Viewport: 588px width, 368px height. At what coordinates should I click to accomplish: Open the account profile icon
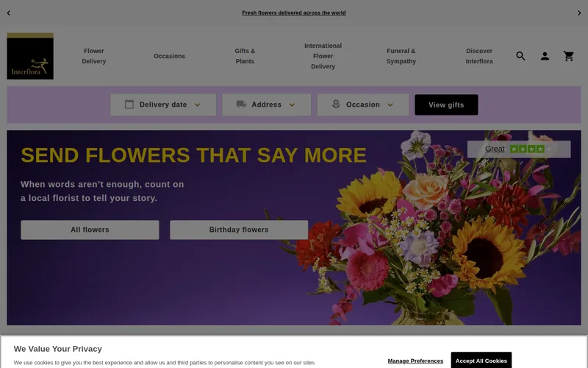[x=545, y=56]
